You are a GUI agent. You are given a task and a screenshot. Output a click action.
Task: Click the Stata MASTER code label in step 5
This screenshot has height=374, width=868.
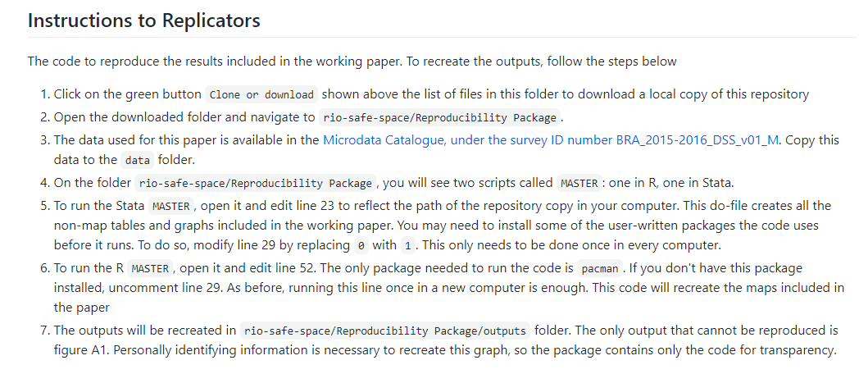tap(171, 206)
